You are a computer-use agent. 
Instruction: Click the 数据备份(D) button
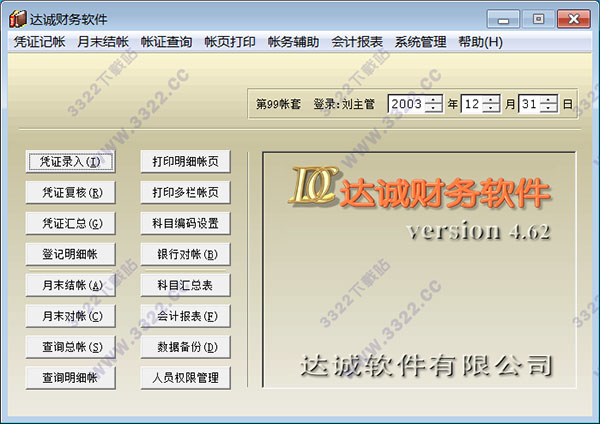click(x=186, y=347)
